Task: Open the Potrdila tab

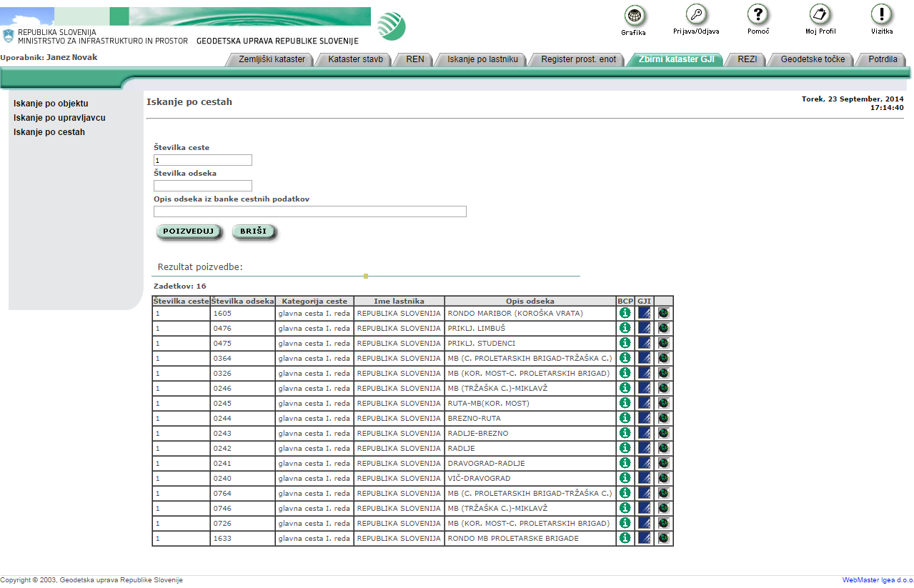Action: point(883,59)
